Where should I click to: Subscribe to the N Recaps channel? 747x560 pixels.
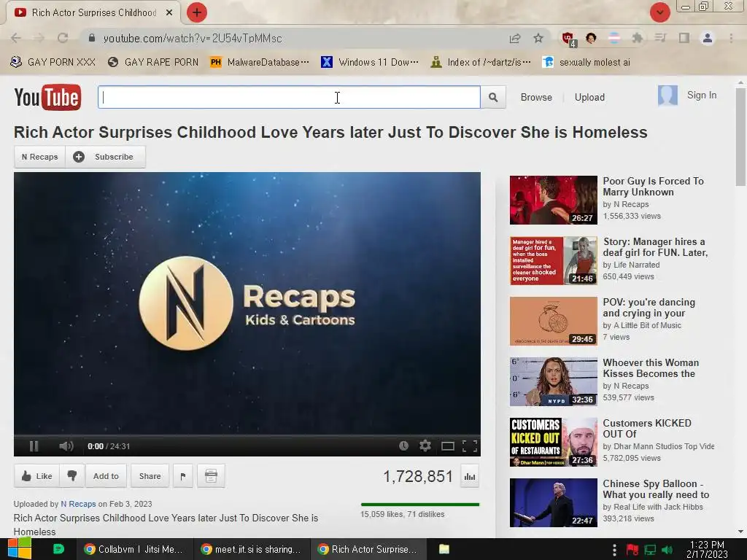105,157
